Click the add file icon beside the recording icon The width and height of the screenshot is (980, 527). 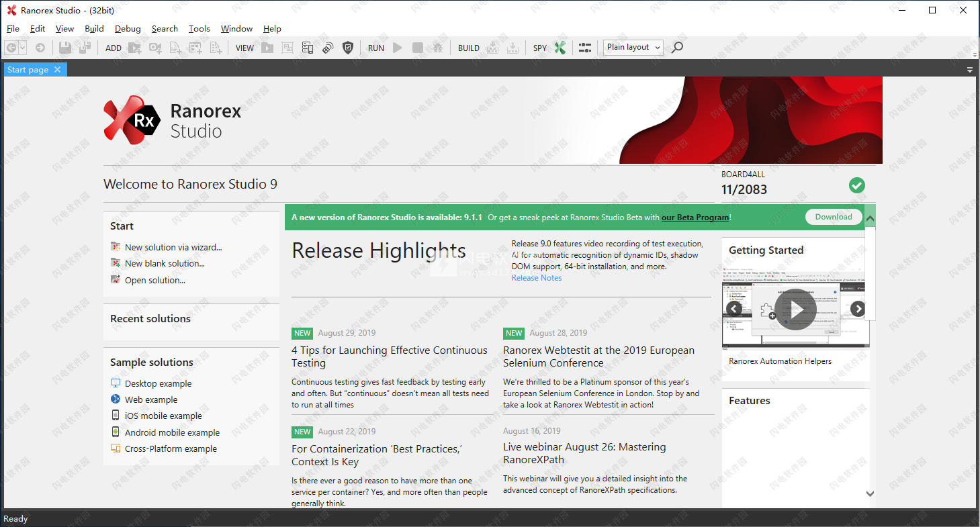pyautogui.click(x=175, y=48)
